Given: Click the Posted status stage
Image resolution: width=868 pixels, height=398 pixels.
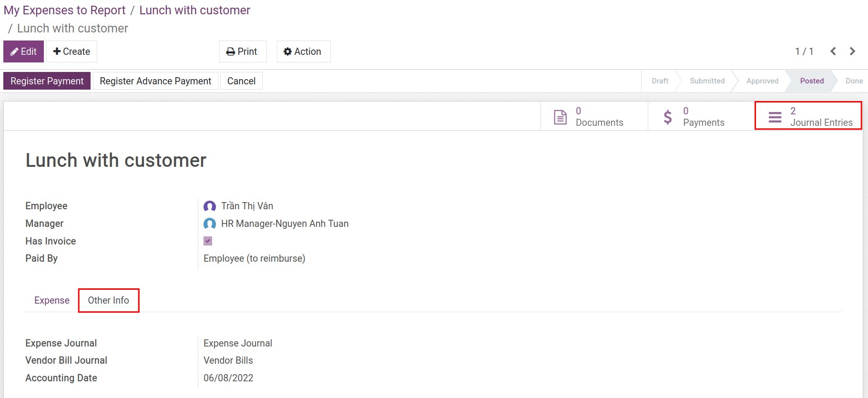Looking at the screenshot, I should [x=812, y=81].
